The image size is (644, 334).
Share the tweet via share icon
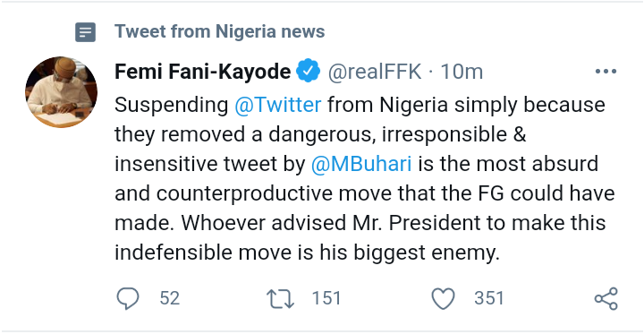click(x=606, y=298)
